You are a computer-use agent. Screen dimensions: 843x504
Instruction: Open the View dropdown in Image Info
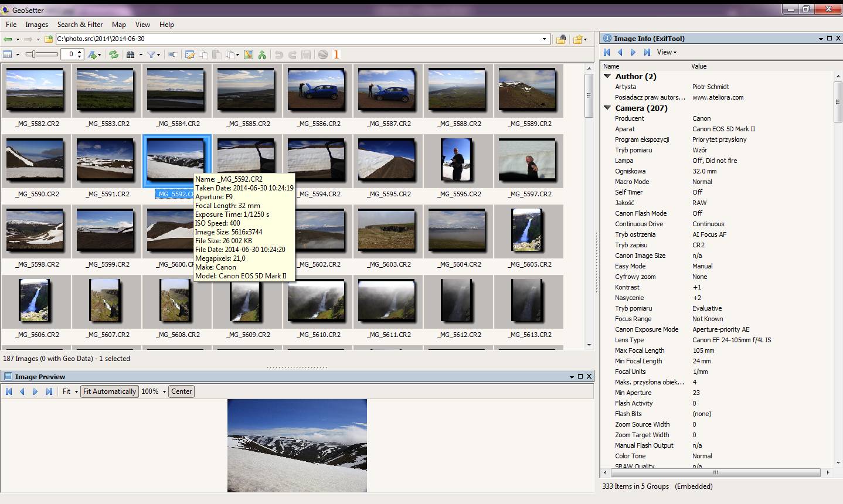tap(667, 52)
